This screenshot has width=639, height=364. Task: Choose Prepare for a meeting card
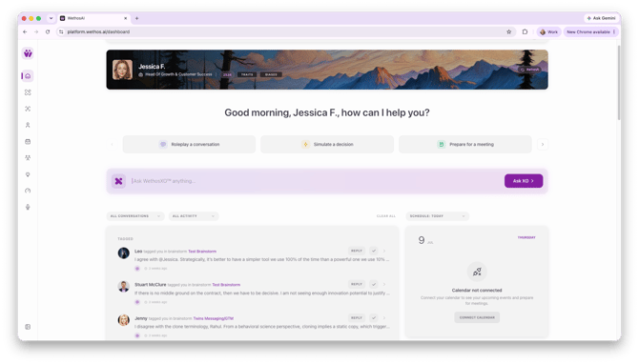tap(465, 144)
